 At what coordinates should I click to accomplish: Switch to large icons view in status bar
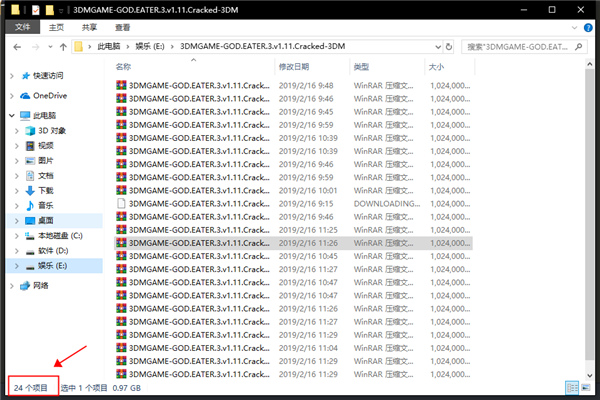(586, 388)
